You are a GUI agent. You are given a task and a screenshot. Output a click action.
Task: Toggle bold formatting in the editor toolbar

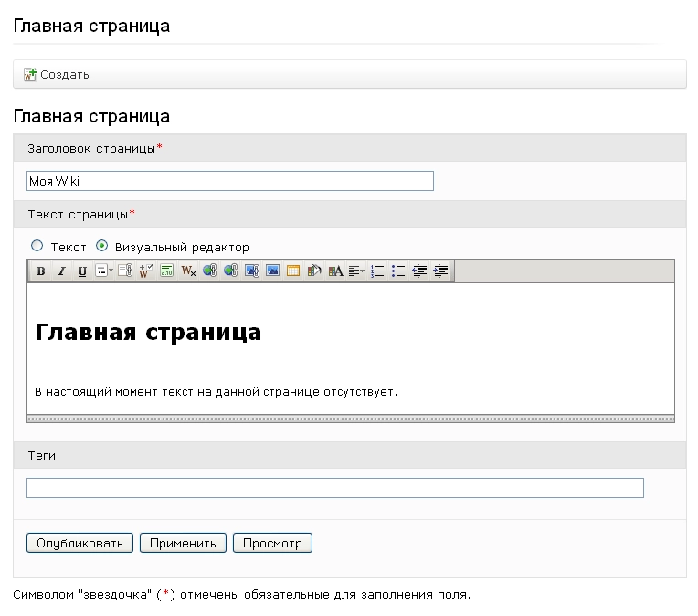tap(40, 271)
